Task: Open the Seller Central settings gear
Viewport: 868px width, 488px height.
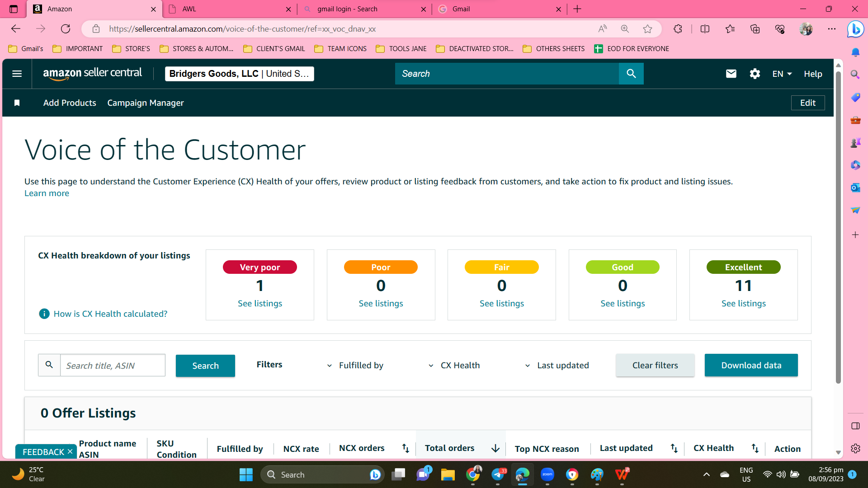Action: [x=755, y=74]
